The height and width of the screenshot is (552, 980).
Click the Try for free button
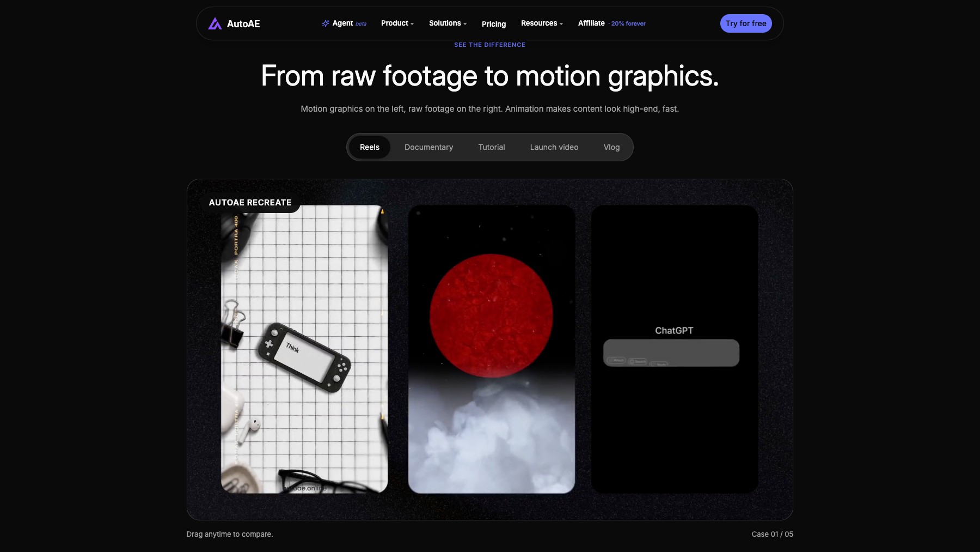tap(746, 23)
